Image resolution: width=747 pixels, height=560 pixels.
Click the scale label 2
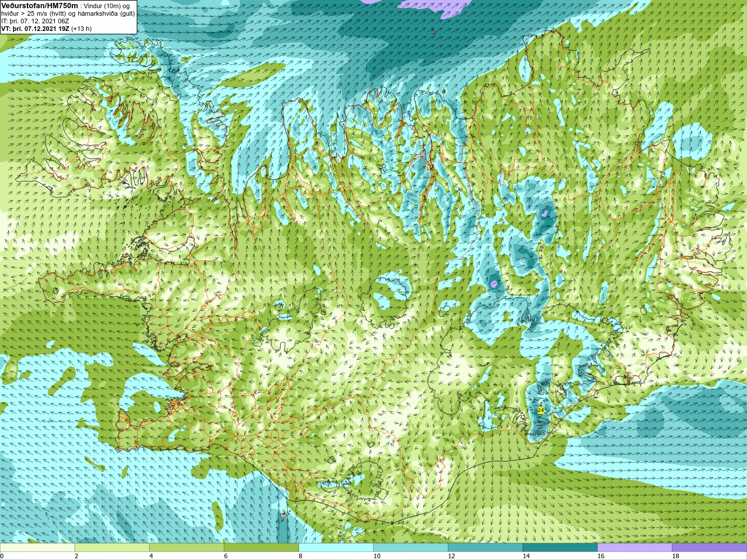point(76,556)
